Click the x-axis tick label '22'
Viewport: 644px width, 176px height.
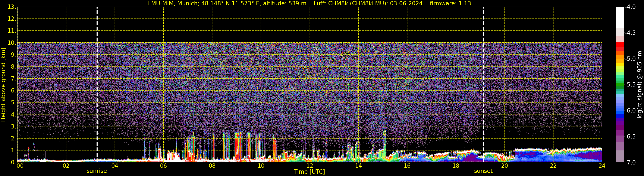553,166
